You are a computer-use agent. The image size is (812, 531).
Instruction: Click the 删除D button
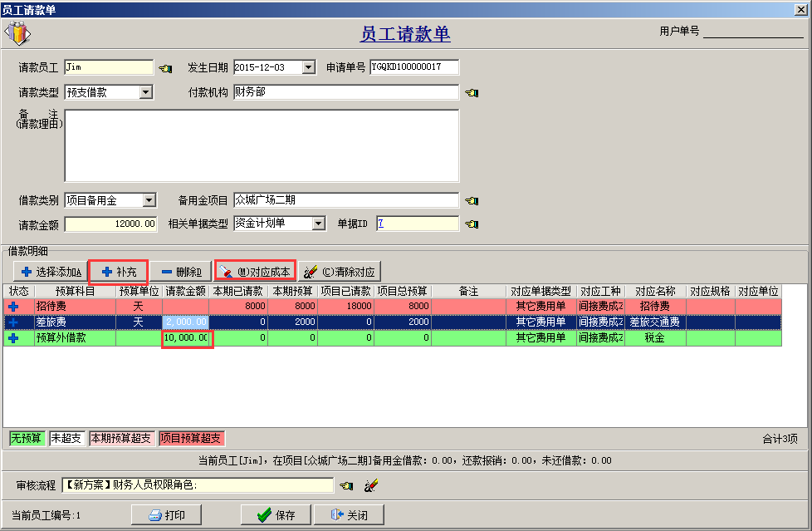point(183,270)
